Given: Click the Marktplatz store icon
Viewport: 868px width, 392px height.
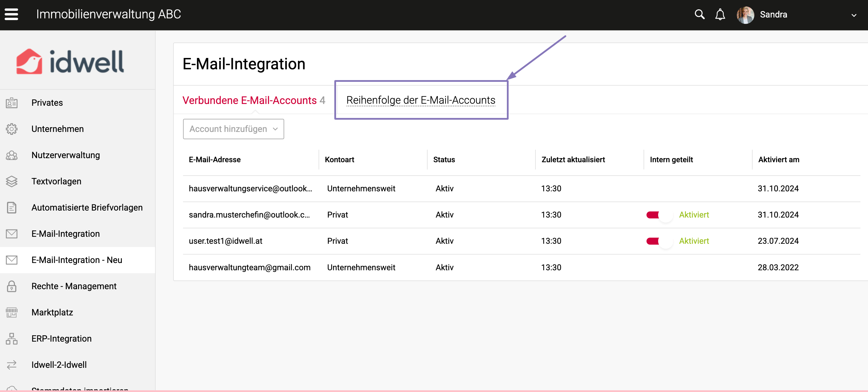Looking at the screenshot, I should click(x=12, y=312).
